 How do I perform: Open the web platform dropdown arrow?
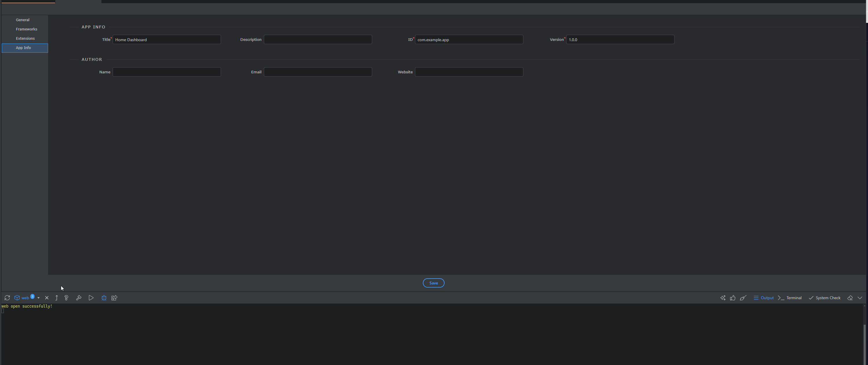(39, 298)
